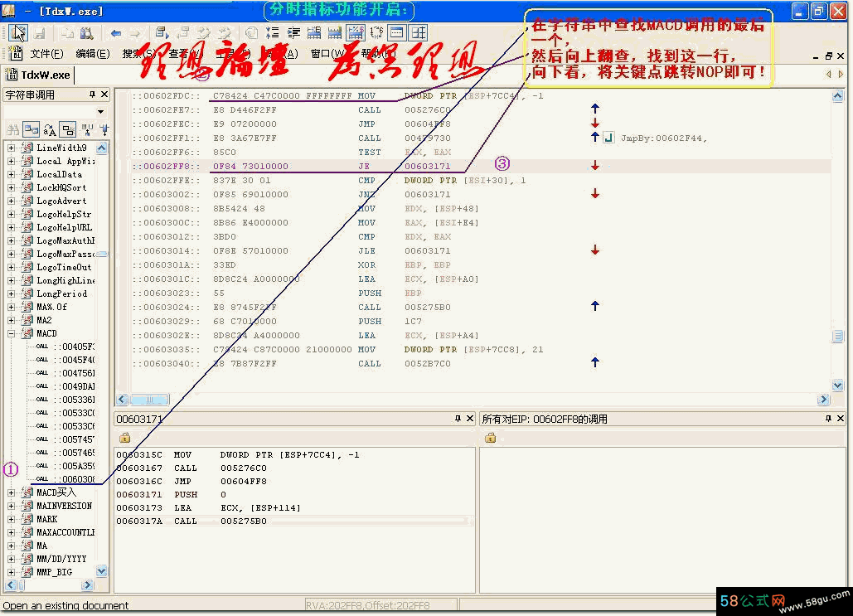Screen dimensions: 853x616
Task: Click the lock icon in the 00603171 pane
Action: point(124,438)
